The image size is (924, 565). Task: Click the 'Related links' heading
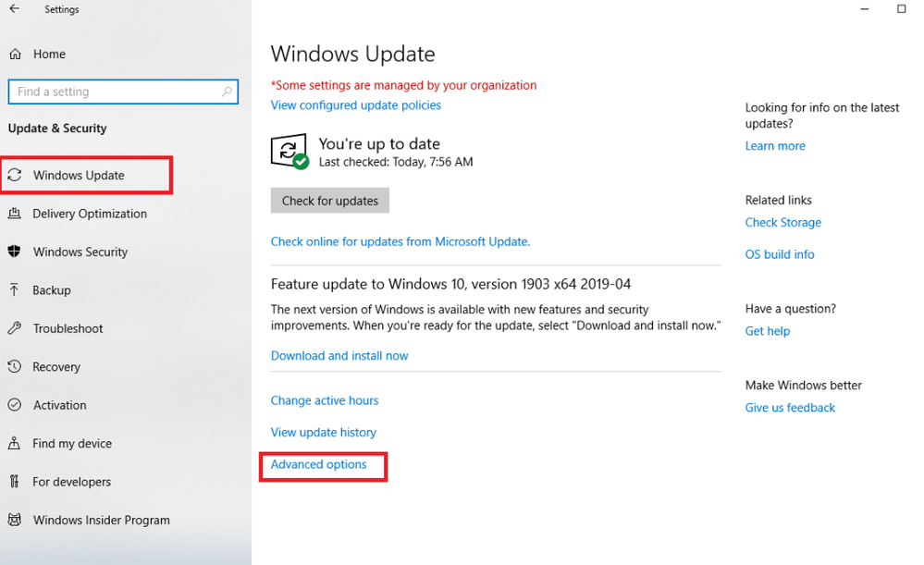pyautogui.click(x=779, y=201)
